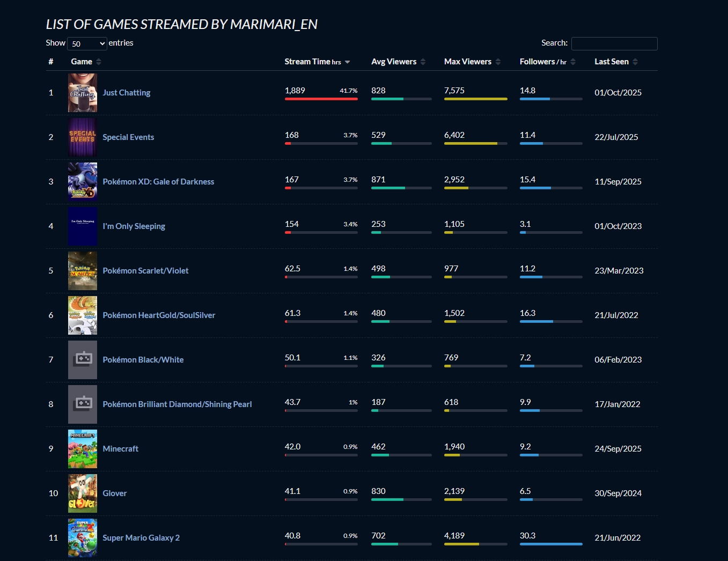Click the 7,575 max viewers value
This screenshot has width=728, height=561.
click(x=454, y=91)
